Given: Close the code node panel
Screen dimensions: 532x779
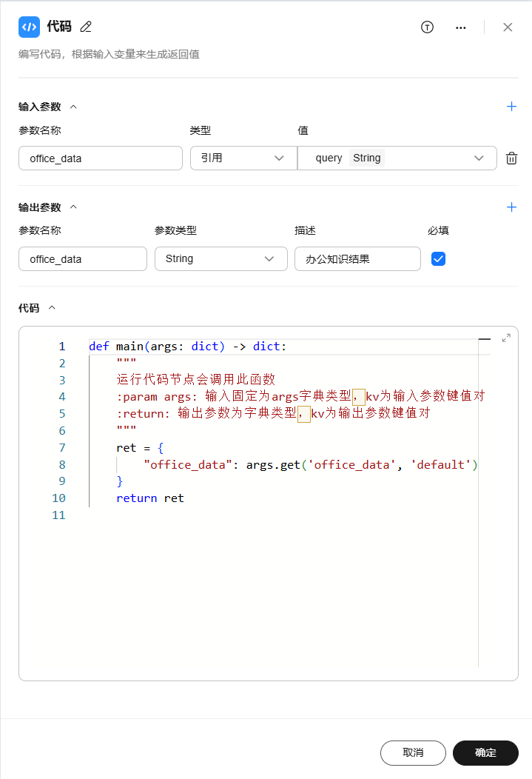Looking at the screenshot, I should click(x=507, y=27).
